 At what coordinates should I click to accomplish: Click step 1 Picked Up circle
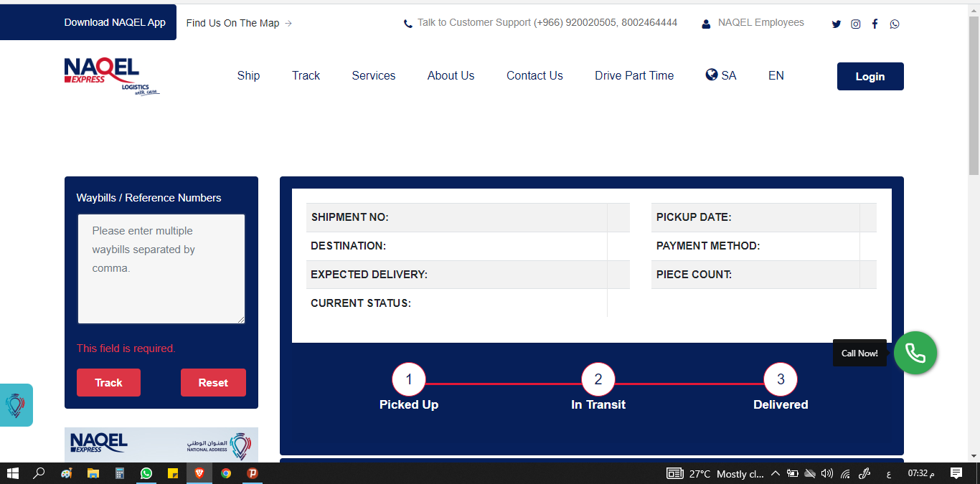(x=409, y=379)
